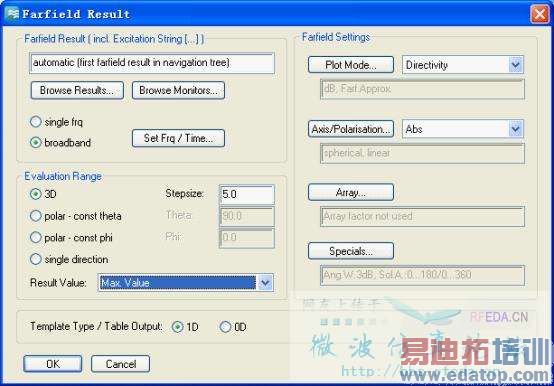This screenshot has width=554, height=386.
Task: Click in the Stepsize input field
Action: pyautogui.click(x=247, y=194)
